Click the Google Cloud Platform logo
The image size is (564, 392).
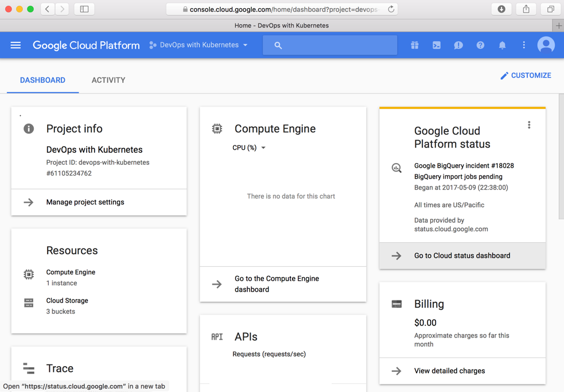click(x=86, y=45)
